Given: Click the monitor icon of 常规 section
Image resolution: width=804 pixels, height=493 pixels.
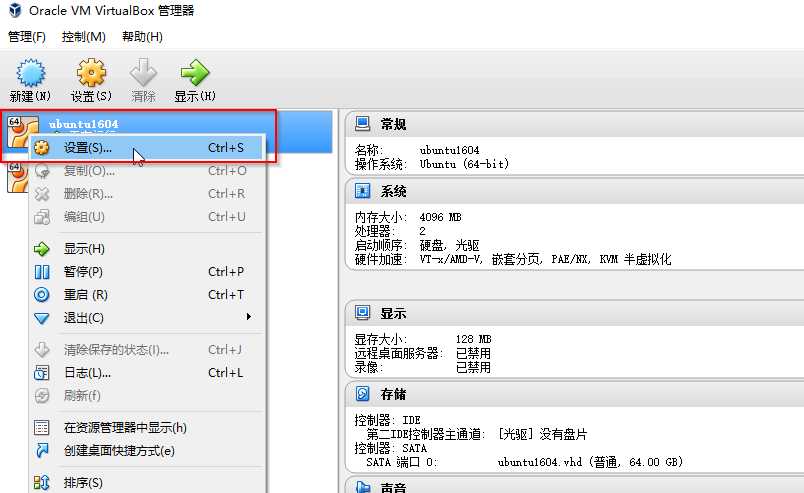Looking at the screenshot, I should coord(363,124).
